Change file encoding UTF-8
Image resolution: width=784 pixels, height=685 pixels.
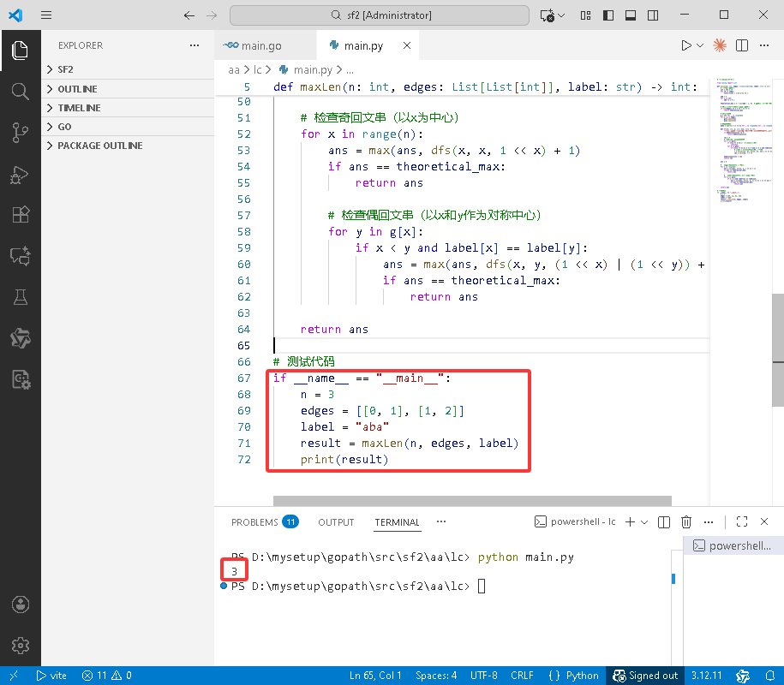pos(483,676)
